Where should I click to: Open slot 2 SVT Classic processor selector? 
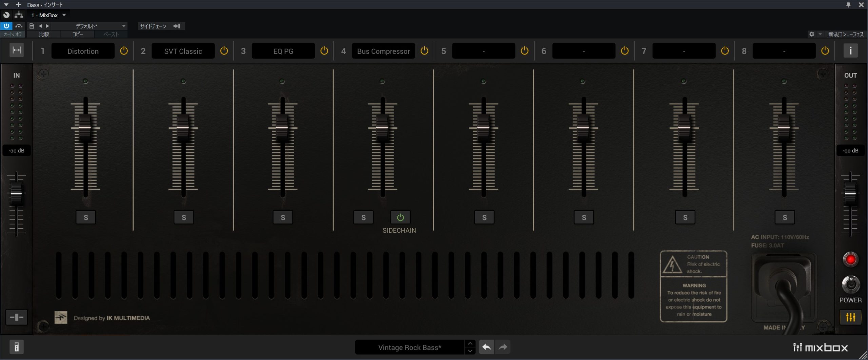(x=183, y=51)
